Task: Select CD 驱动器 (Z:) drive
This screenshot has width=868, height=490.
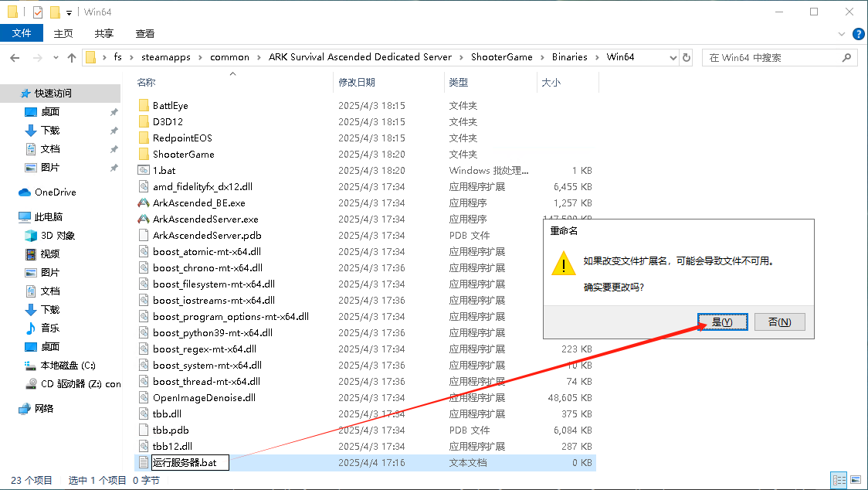Action: coord(81,383)
